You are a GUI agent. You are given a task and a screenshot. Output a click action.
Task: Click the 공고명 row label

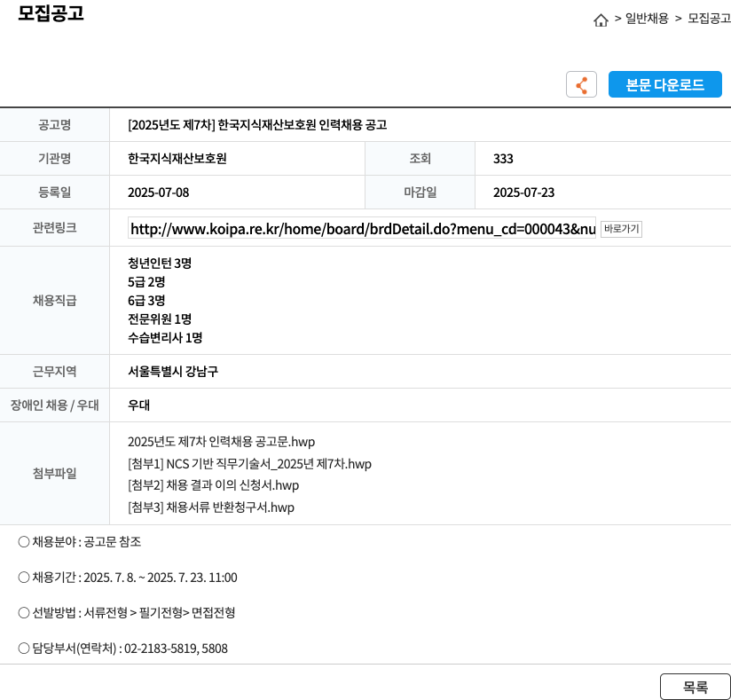[x=54, y=125]
